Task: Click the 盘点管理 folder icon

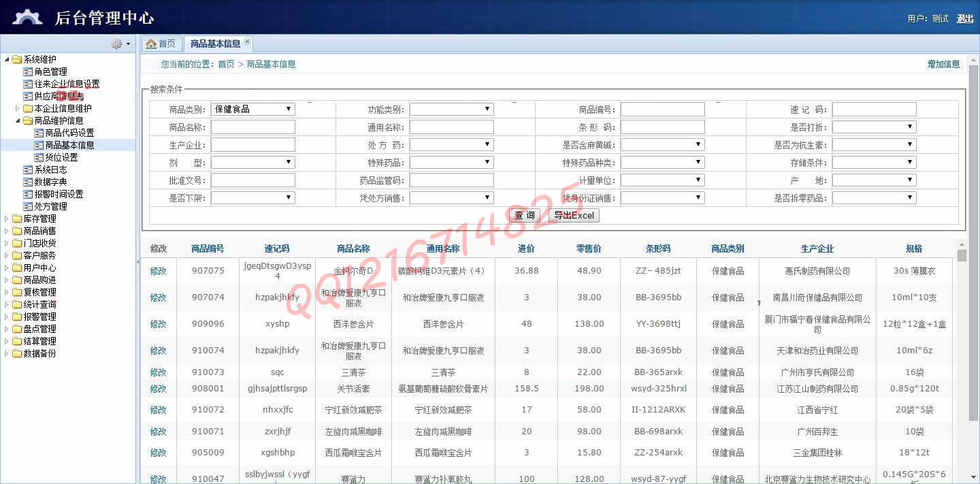Action: coord(17,329)
